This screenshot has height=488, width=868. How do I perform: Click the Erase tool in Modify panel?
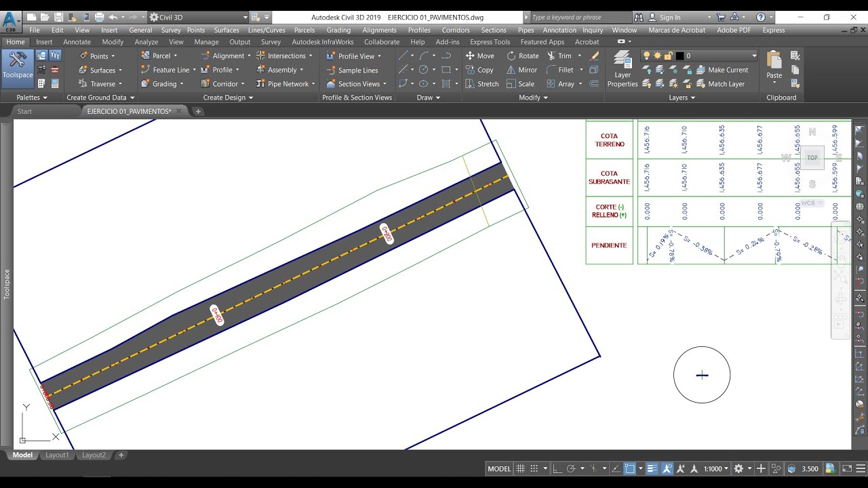pos(595,56)
